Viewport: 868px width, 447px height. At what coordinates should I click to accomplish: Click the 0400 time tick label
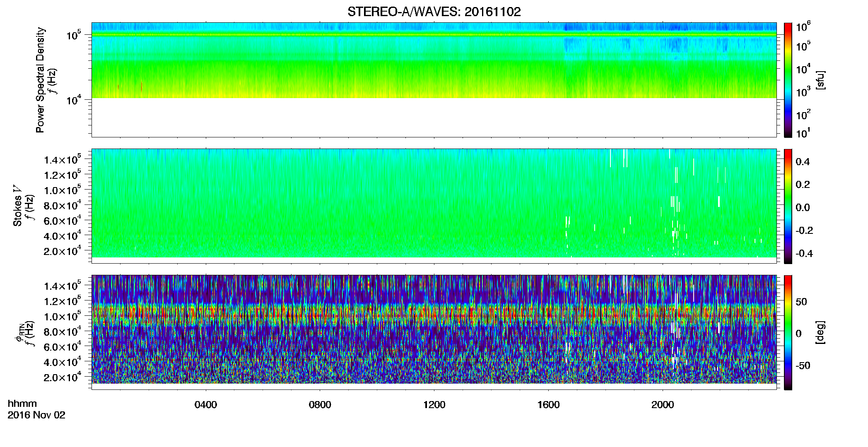[x=206, y=405]
